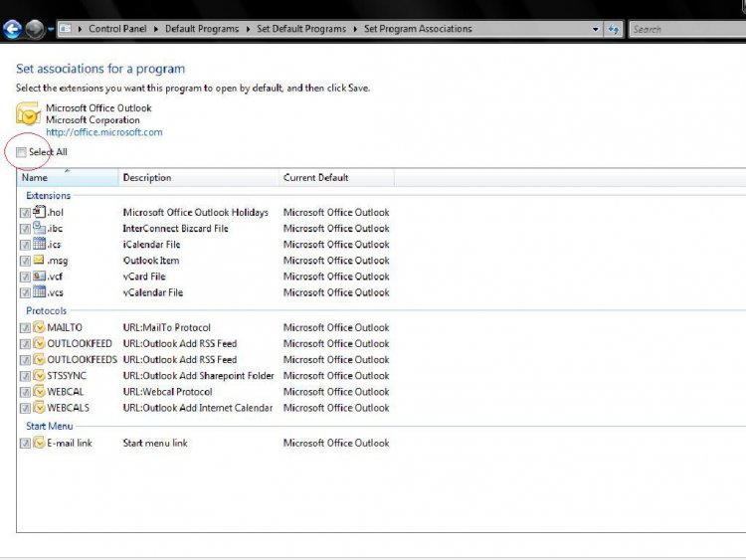Select the 'Microsoft Office Outlook Holidays' description
Image resolution: width=746 pixels, height=560 pixels.
[196, 212]
